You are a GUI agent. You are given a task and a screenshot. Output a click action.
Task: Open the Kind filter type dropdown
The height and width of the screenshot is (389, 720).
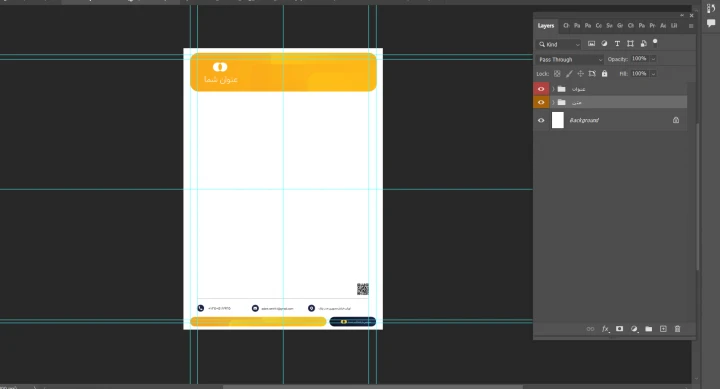[x=559, y=44]
